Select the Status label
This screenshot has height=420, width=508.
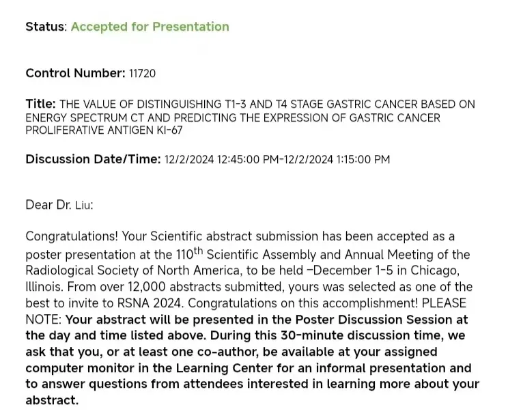46,27
